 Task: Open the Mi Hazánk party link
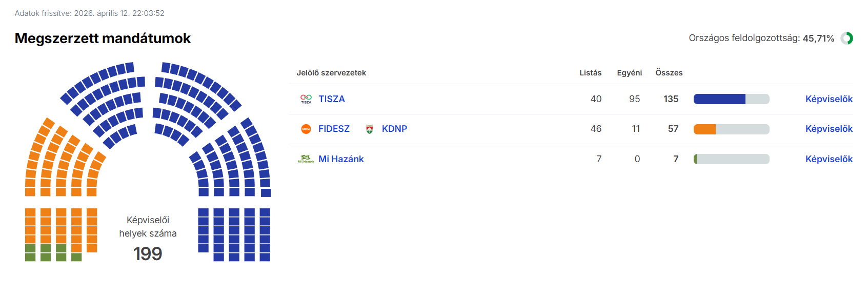coord(341,159)
